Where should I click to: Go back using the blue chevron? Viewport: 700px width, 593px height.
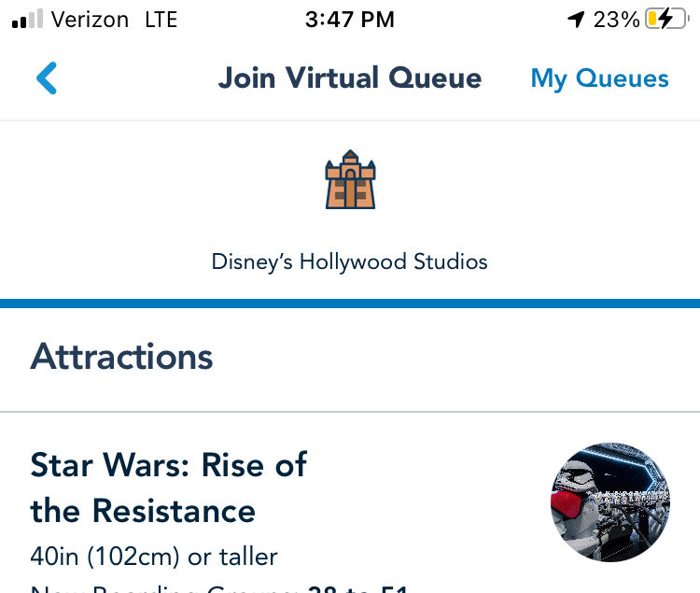pyautogui.click(x=47, y=78)
